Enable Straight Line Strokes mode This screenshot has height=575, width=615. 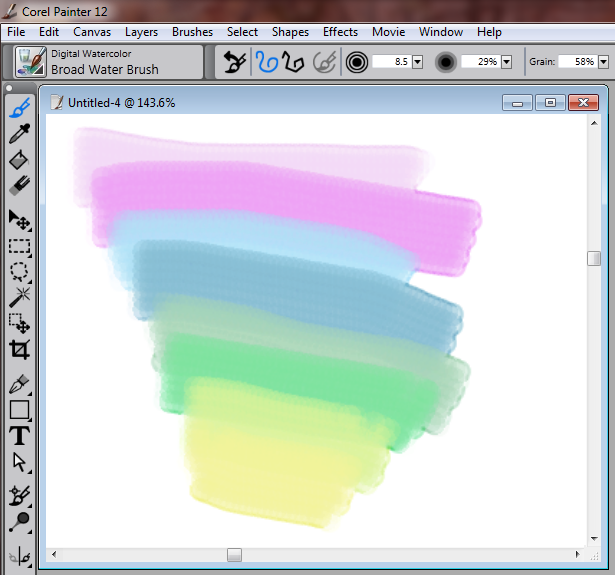point(293,62)
